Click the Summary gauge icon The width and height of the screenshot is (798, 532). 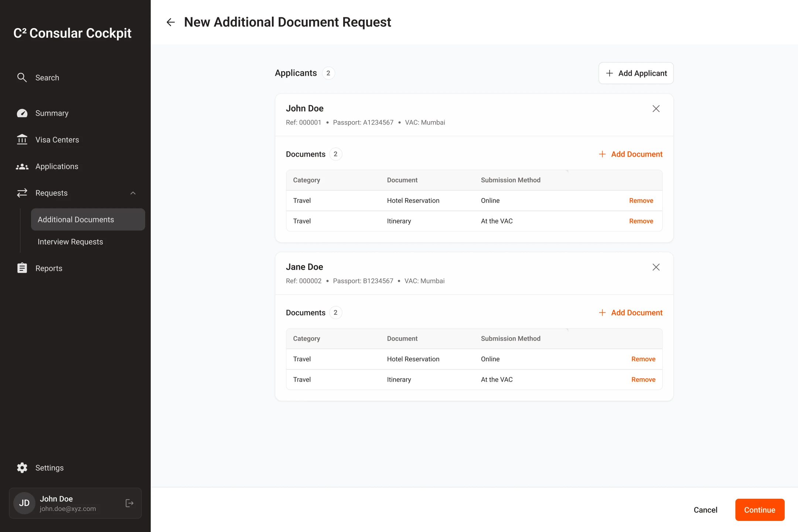coord(22,113)
